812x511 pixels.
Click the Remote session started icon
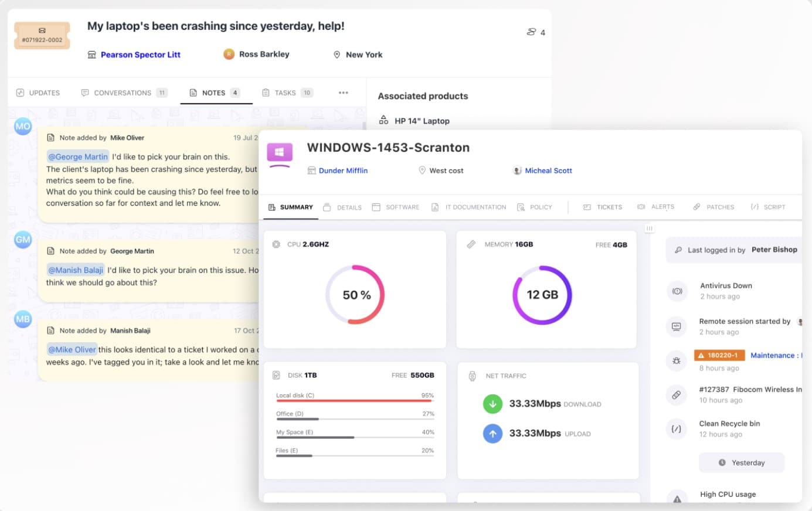point(677,326)
